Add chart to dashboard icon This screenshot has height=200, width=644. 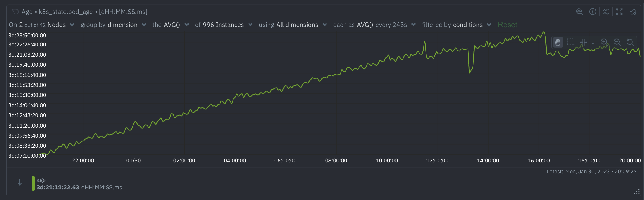coord(633,12)
